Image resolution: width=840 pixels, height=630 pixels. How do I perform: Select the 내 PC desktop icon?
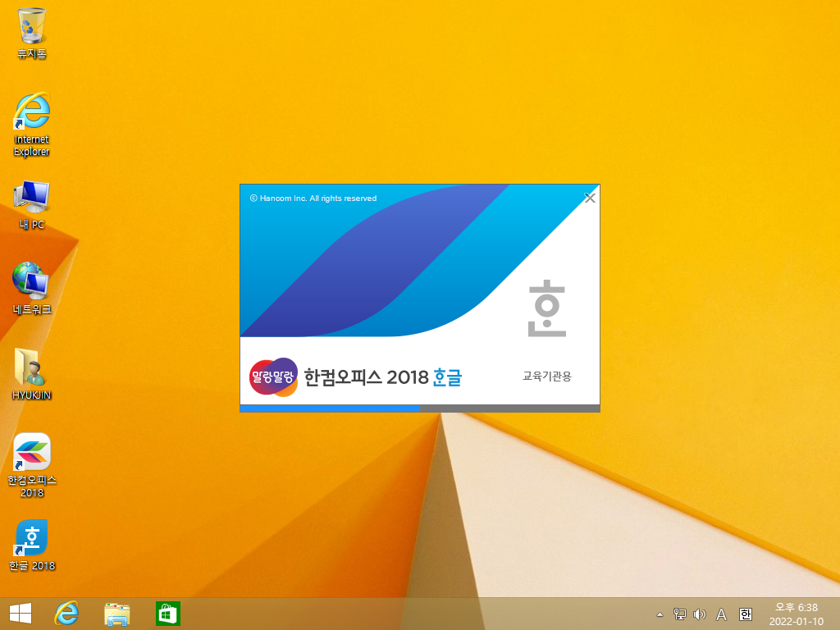click(x=32, y=206)
